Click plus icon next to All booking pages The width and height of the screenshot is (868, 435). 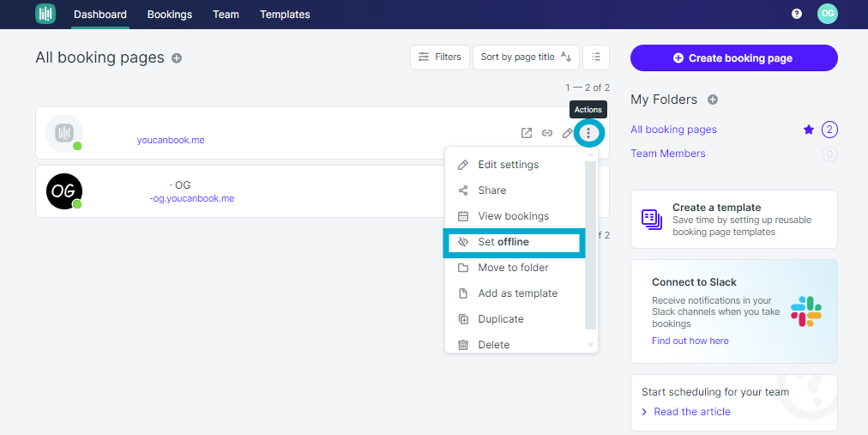[x=177, y=58]
